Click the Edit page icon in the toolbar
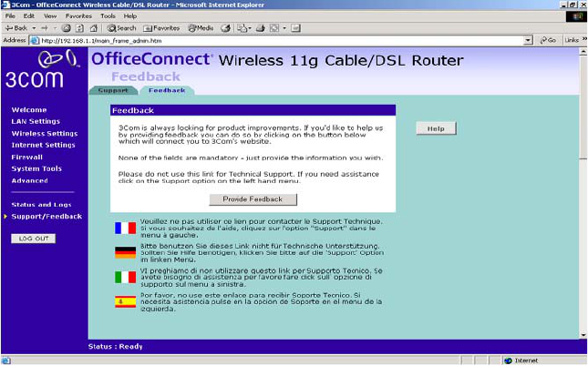 (274, 28)
